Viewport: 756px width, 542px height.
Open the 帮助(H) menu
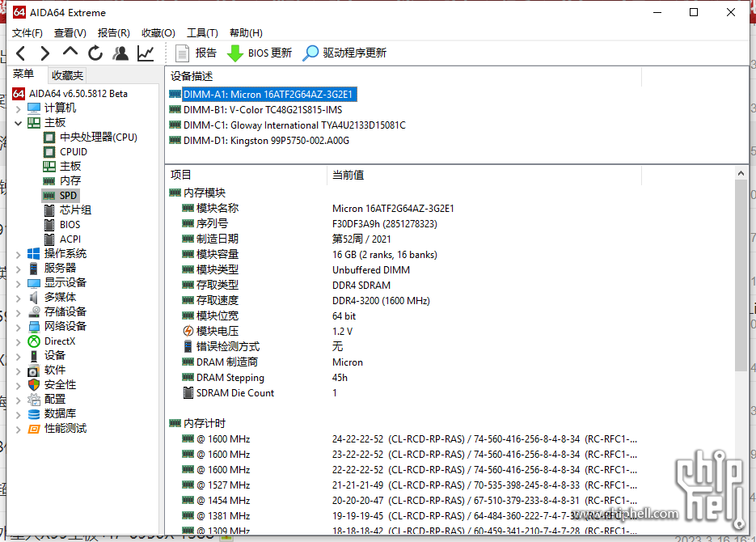pyautogui.click(x=246, y=33)
